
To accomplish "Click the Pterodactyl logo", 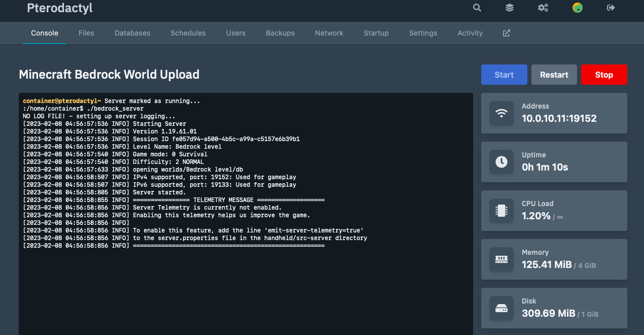I will point(59,8).
